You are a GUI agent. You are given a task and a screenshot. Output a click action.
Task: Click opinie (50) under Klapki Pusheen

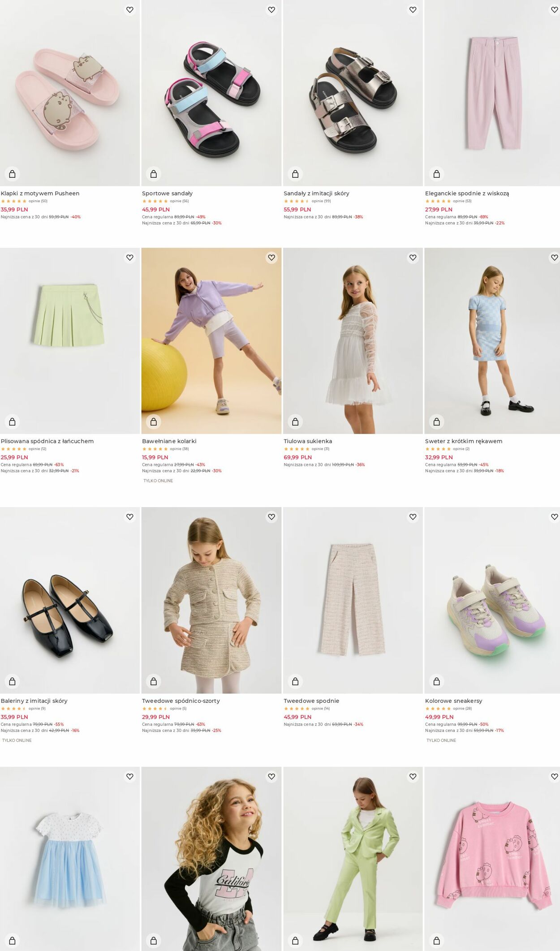tap(38, 201)
